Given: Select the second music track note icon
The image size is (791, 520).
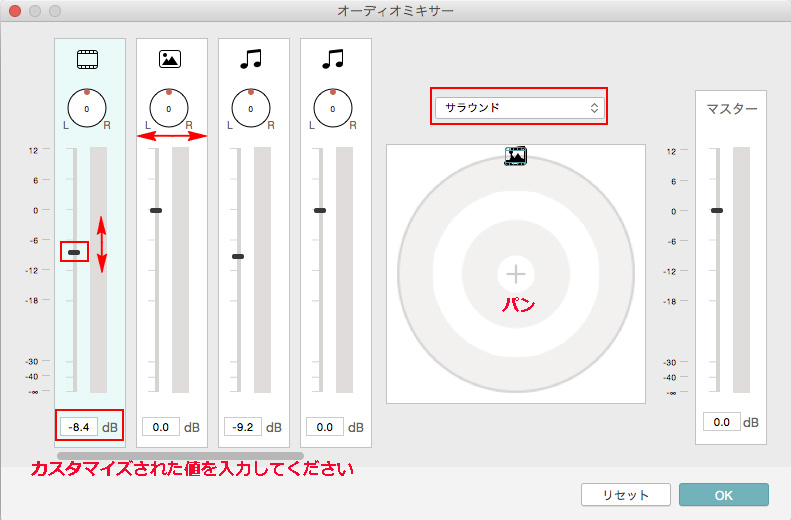Looking at the screenshot, I should point(333,59).
